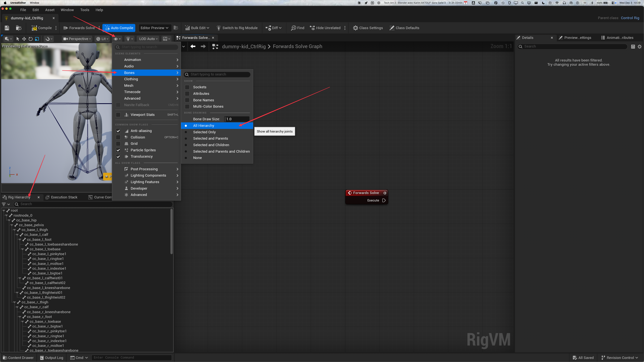Click the disabled preview asset icon after Editor Preview
The height and width of the screenshot is (362, 644).
coord(176,28)
